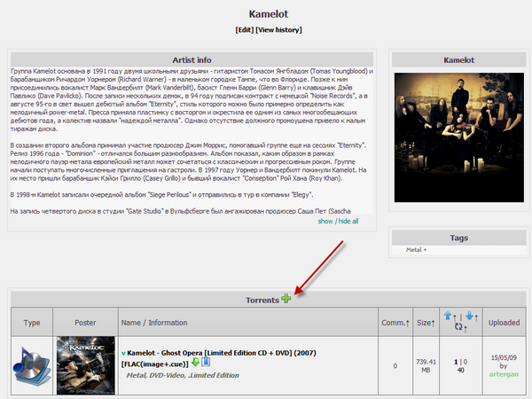
Task: Click the 40 completed downloads count
Action: [x=460, y=370]
